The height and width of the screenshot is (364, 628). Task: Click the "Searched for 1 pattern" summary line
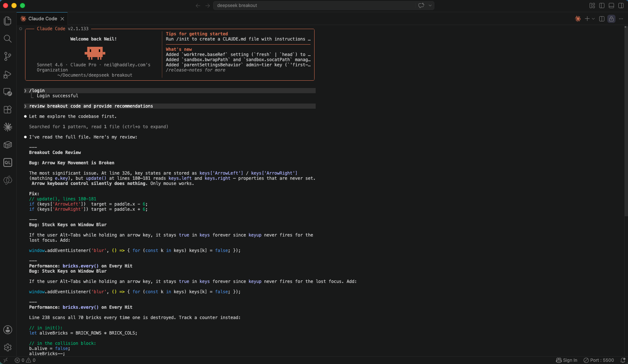pyautogui.click(x=98, y=127)
